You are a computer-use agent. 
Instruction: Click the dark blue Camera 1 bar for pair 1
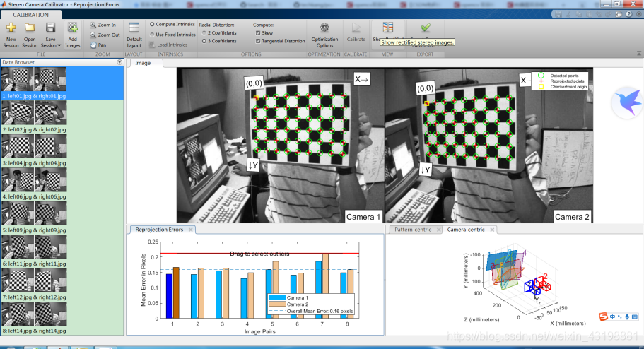(x=169, y=296)
